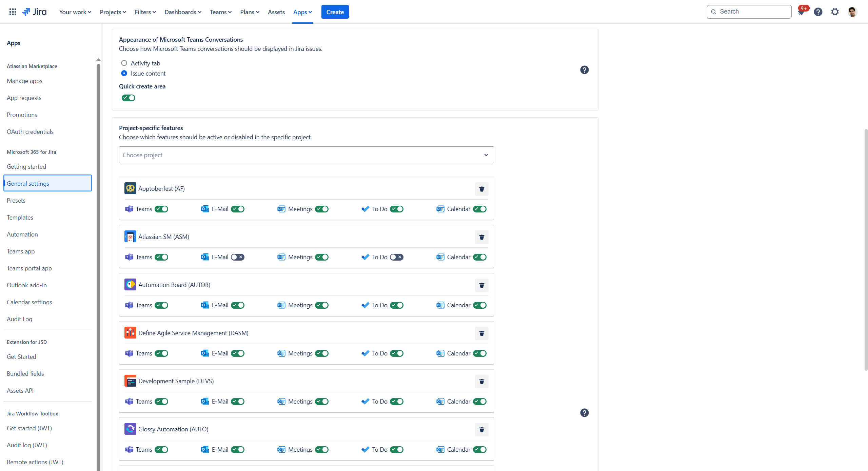Expand the Filters menu
868x471 pixels.
coord(145,12)
